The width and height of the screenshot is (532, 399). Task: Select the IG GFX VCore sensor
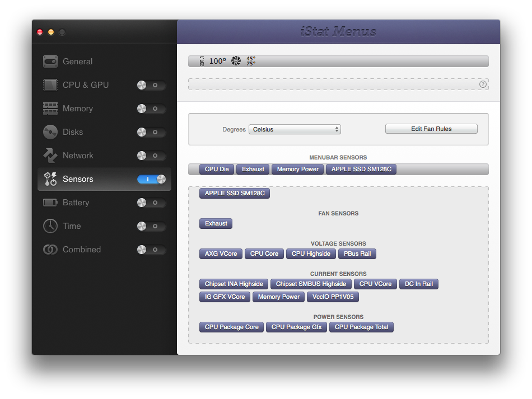(225, 297)
